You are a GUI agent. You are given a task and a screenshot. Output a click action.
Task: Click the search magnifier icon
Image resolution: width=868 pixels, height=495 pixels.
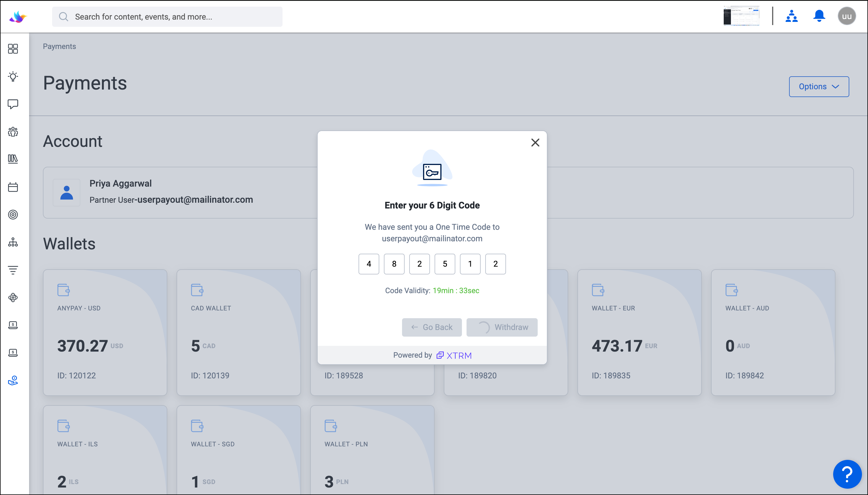click(x=64, y=17)
